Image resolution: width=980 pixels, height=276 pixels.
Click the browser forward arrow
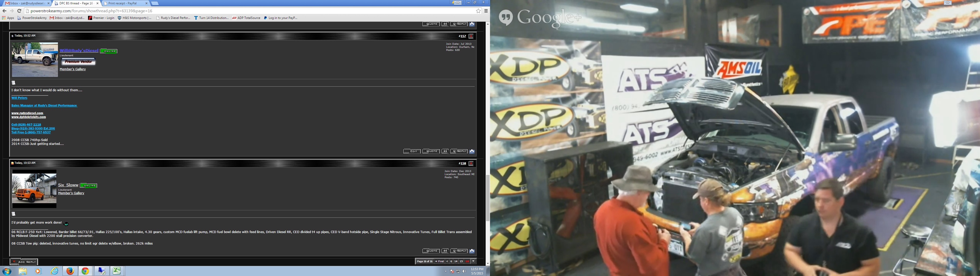tap(12, 11)
